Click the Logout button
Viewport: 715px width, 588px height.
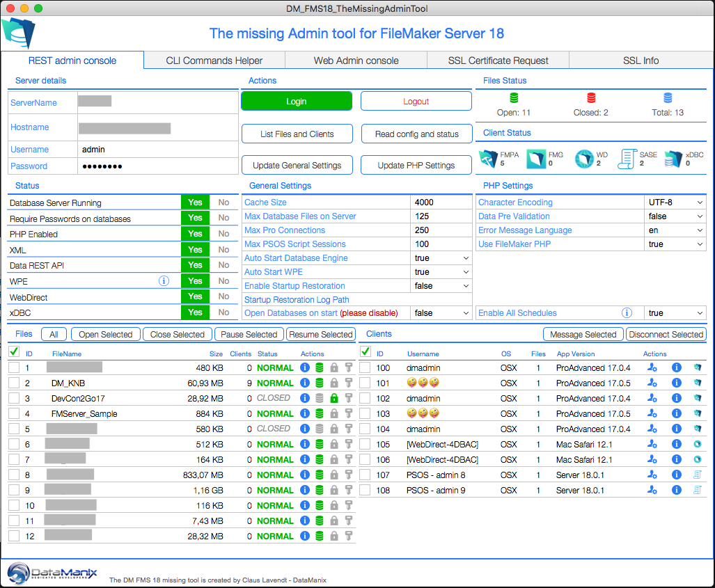coord(416,101)
